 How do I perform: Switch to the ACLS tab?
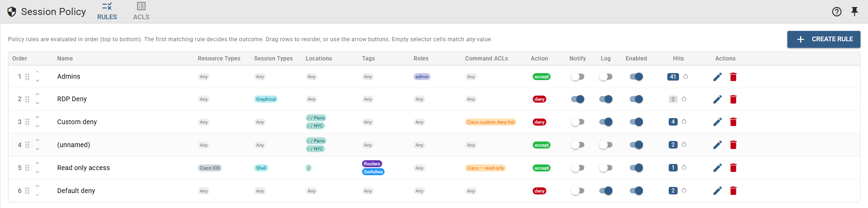(141, 11)
